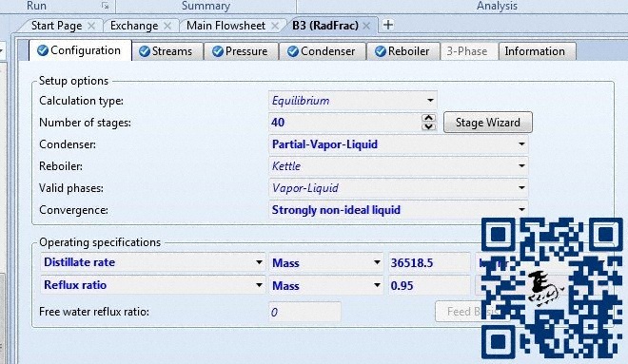The height and width of the screenshot is (364, 628).
Task: Switch to the Streams tab
Action: point(167,51)
